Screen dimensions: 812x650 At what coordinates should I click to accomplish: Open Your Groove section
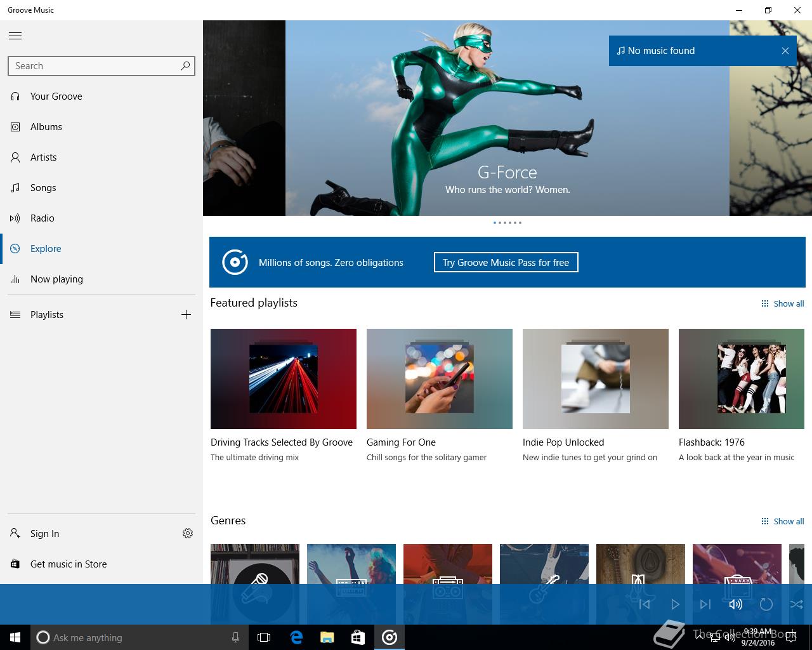pyautogui.click(x=101, y=96)
